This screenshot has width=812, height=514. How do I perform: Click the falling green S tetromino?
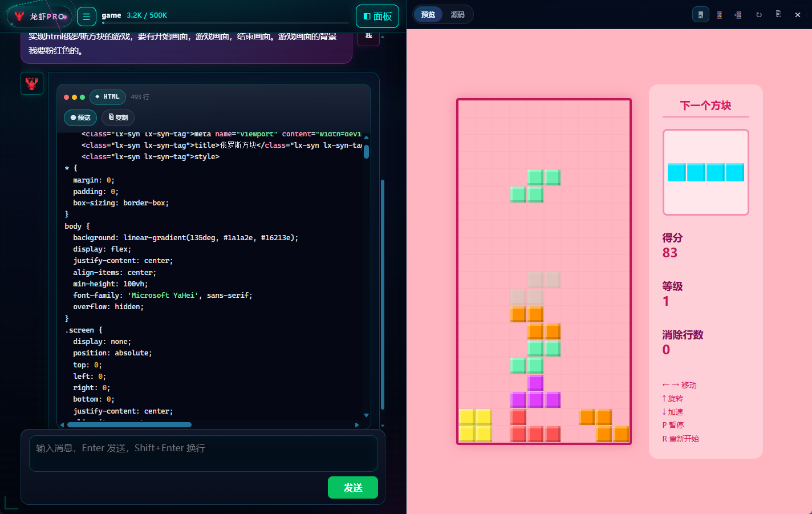click(x=535, y=186)
